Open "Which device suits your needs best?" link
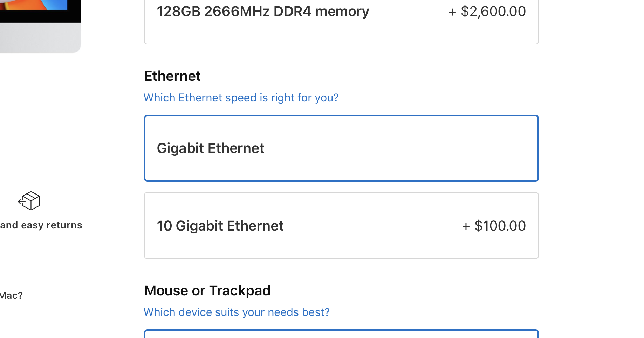The image size is (644, 338). (x=237, y=312)
